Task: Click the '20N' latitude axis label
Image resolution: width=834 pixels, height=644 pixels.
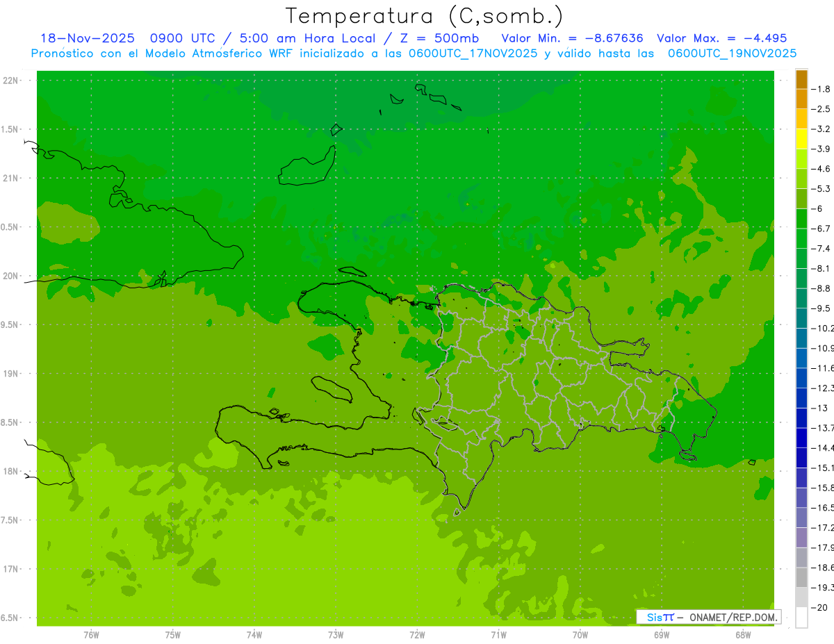Action: click(x=10, y=276)
